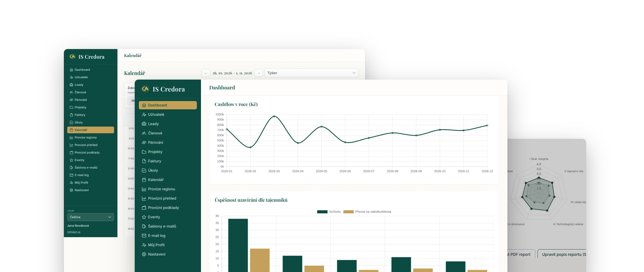Click Úkoly checkbox icon in front sidebar
The image size is (644, 272).
[x=144, y=170]
